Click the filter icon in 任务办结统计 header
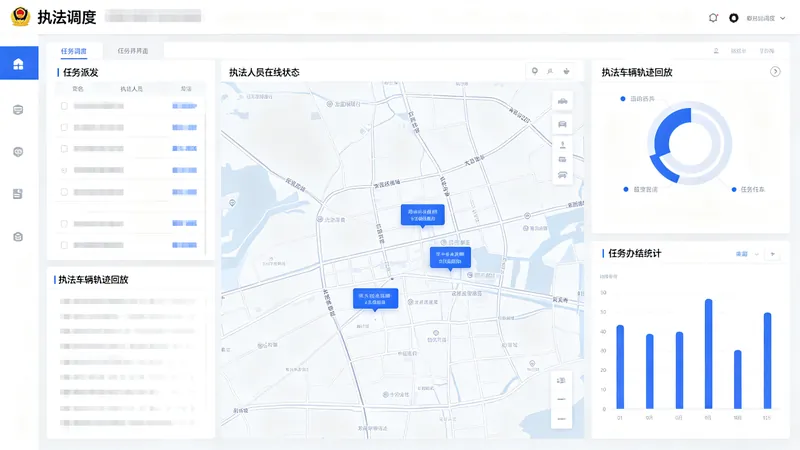 click(772, 254)
